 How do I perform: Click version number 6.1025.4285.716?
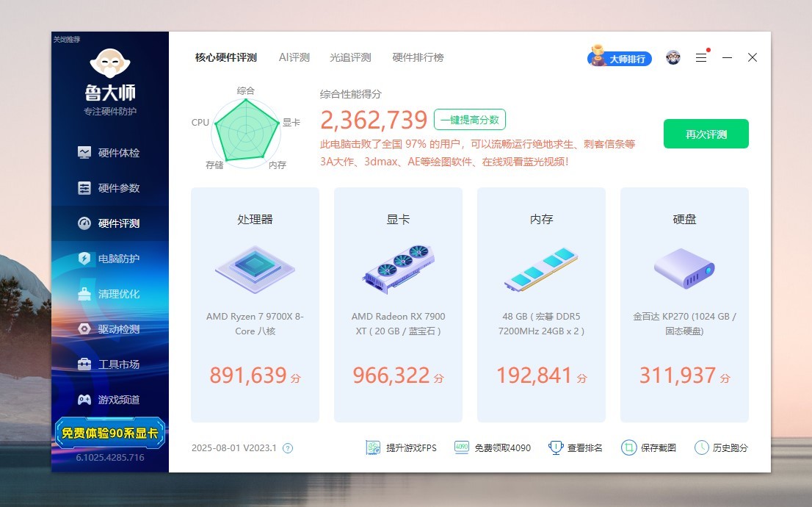110,457
